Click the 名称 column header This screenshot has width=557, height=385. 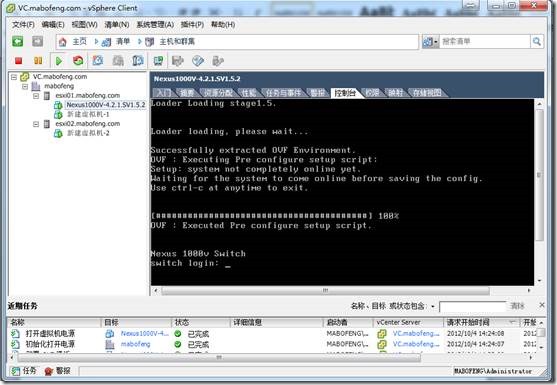click(x=55, y=322)
